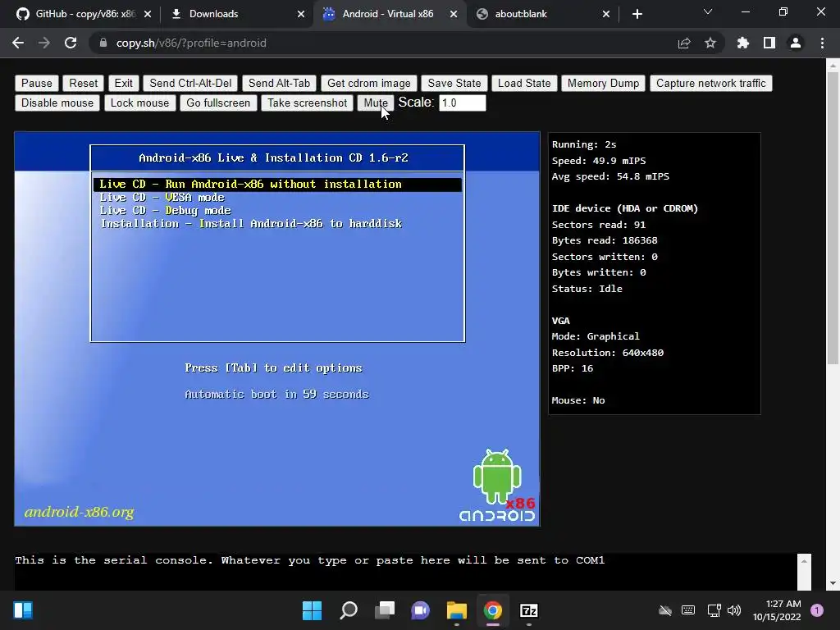This screenshot has height=630, width=840.
Task: Open the Windows Start button
Action: point(312,610)
